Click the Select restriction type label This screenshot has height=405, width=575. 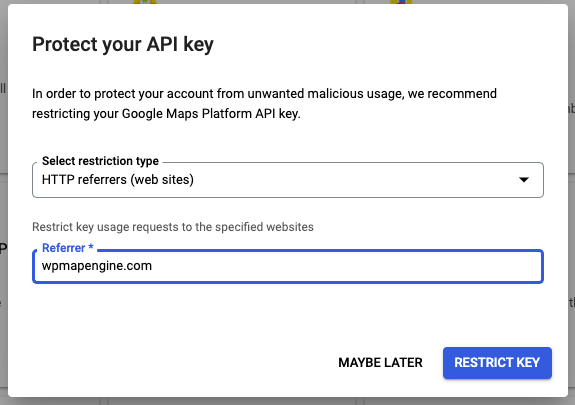click(100, 161)
